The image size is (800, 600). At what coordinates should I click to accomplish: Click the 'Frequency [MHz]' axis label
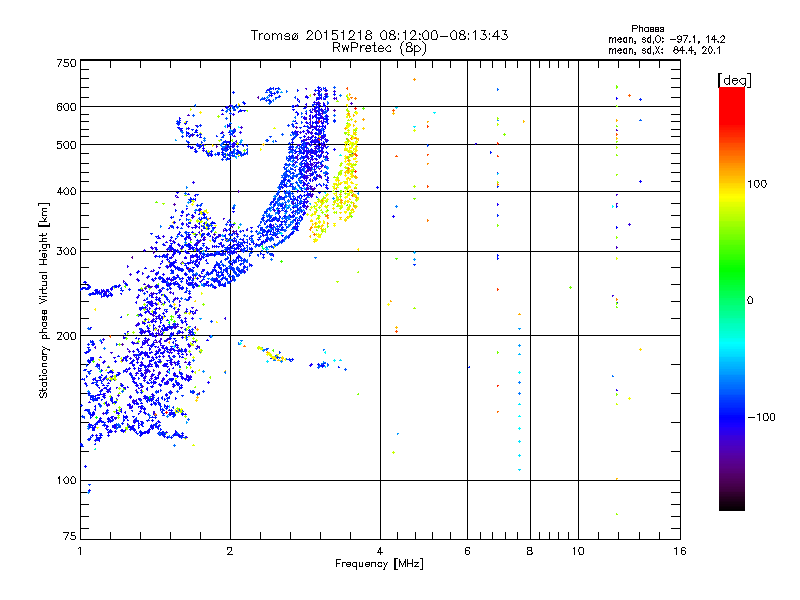coord(379,564)
